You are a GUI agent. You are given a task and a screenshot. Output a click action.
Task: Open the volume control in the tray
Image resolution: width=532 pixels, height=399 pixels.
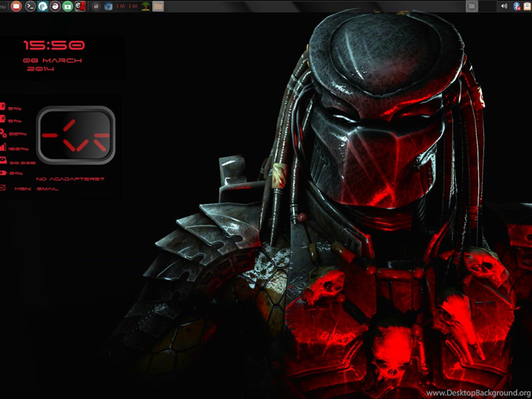point(504,6)
